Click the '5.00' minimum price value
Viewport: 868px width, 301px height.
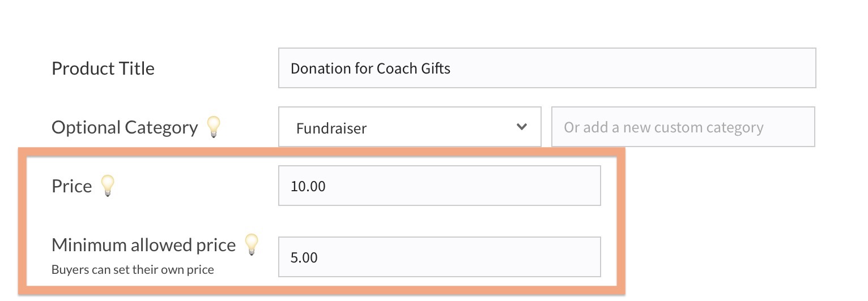pyautogui.click(x=304, y=258)
